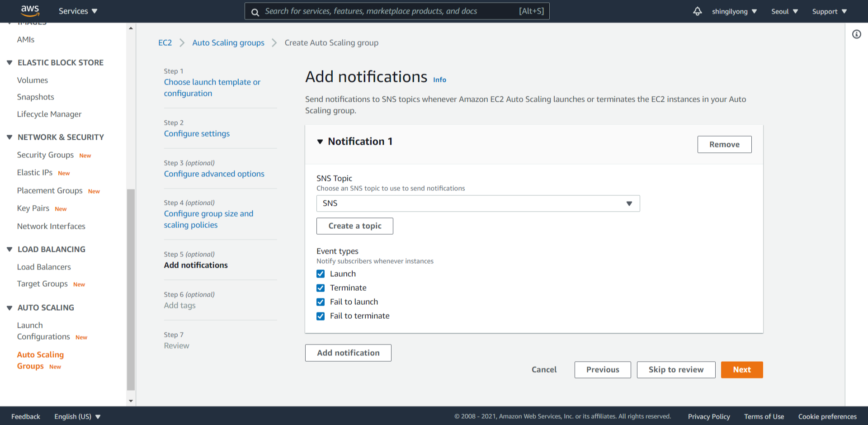Open Auto Scaling Groups in sidebar
The width and height of the screenshot is (868, 425).
[40, 360]
